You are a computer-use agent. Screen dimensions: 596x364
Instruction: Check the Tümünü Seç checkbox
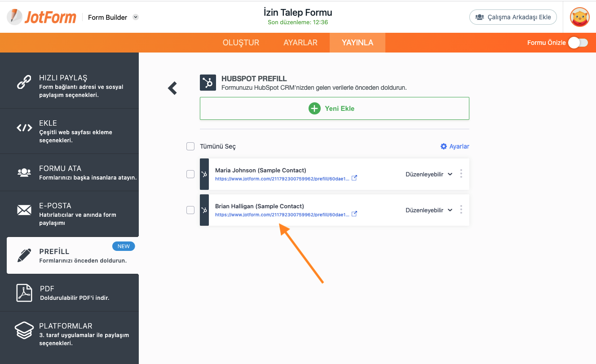point(190,146)
